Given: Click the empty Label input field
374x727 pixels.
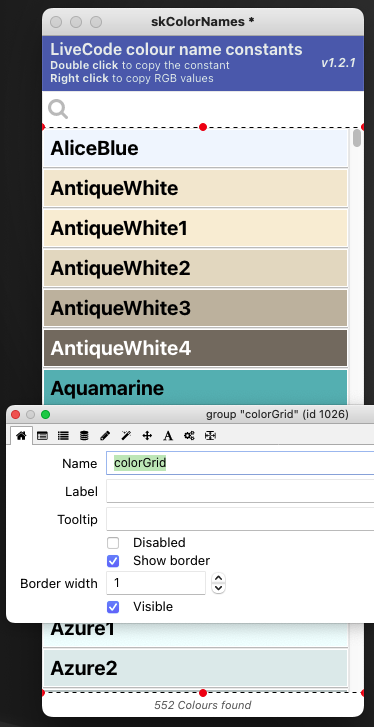Looking at the screenshot, I should point(240,491).
